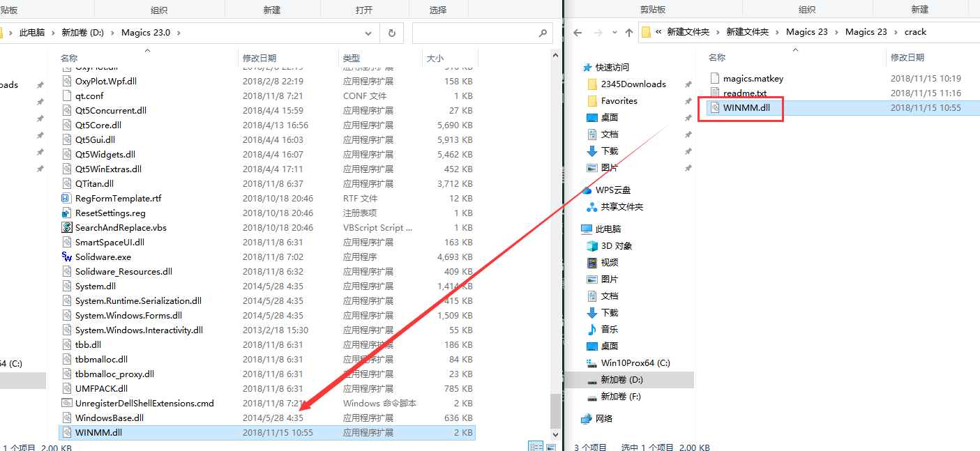Select the Solidware.exe application icon
The width and height of the screenshot is (980, 451).
[67, 257]
